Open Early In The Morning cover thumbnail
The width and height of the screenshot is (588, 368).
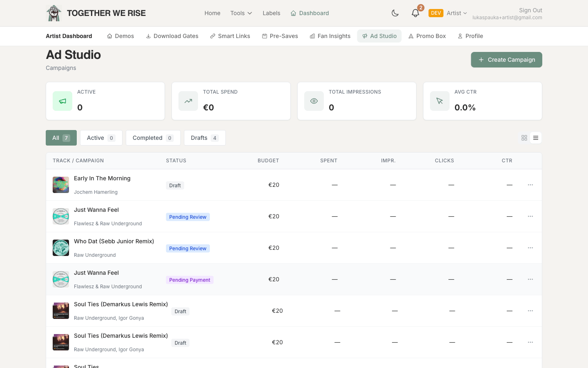coord(61,185)
